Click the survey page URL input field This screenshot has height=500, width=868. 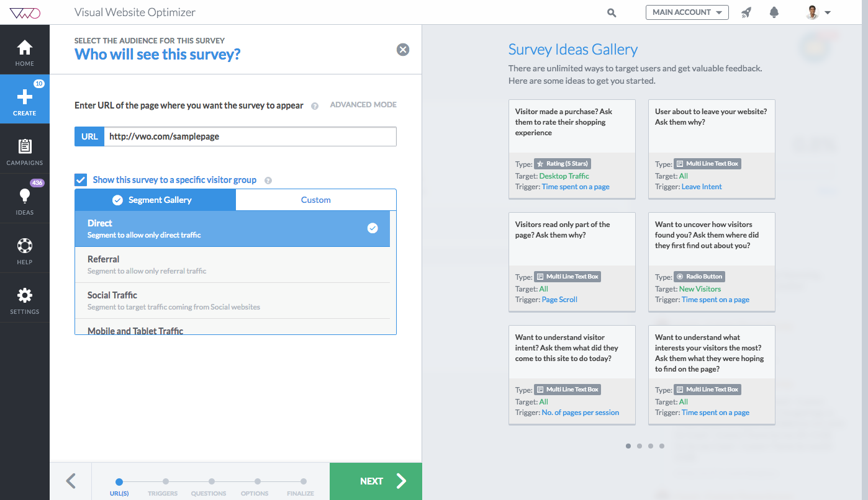(250, 136)
